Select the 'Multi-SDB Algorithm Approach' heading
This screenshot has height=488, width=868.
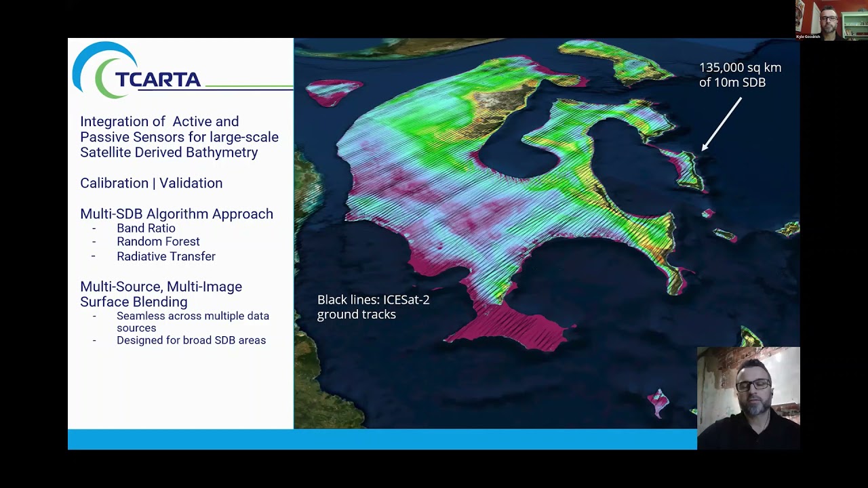click(x=176, y=213)
